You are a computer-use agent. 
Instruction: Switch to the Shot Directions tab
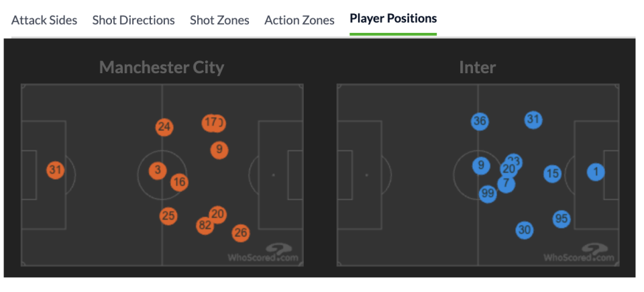133,20
